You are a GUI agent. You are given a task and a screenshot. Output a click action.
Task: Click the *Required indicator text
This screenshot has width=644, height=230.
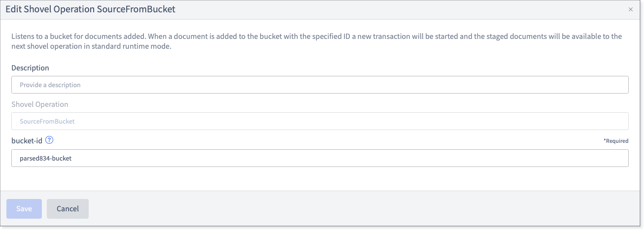[x=616, y=141]
